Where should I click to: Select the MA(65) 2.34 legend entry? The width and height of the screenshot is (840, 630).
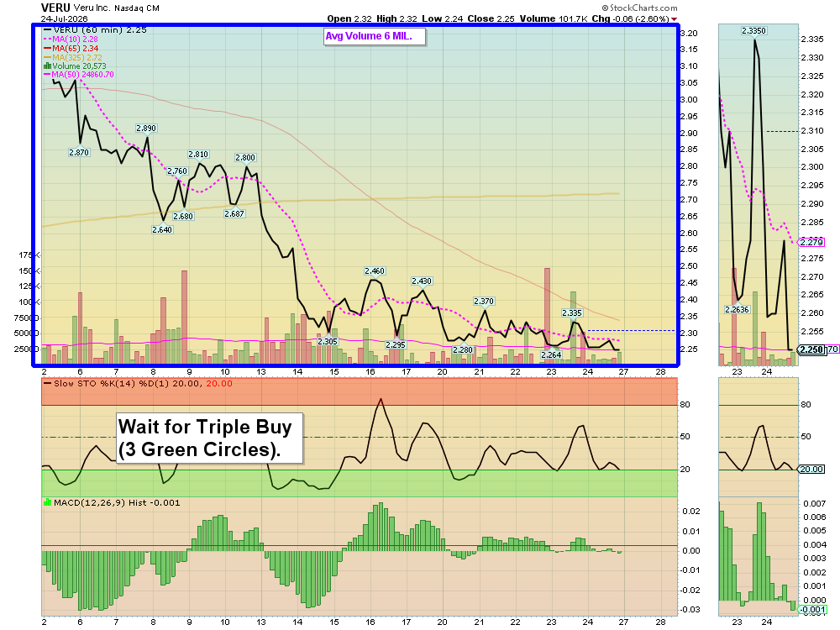coord(71,48)
